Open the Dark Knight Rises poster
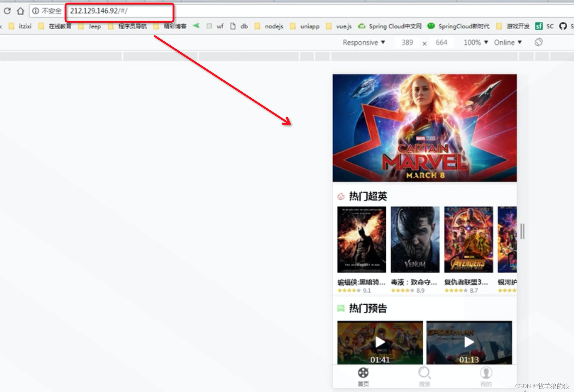 (361, 239)
